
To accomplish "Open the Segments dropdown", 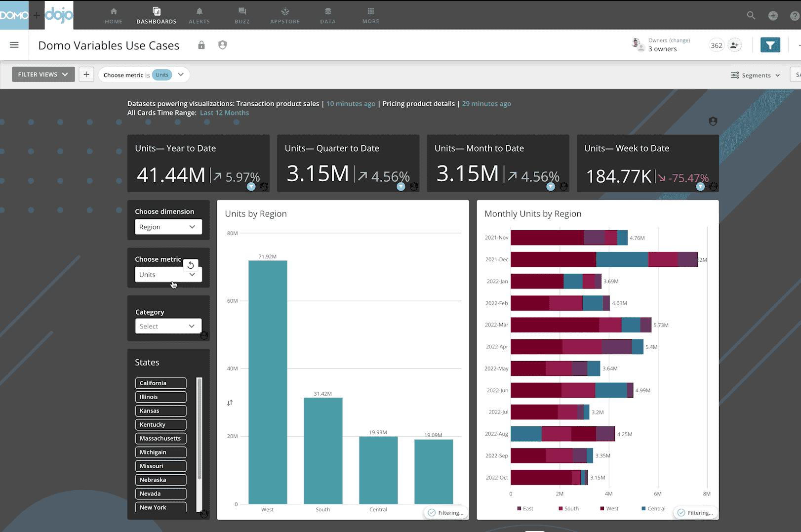I will coord(756,75).
